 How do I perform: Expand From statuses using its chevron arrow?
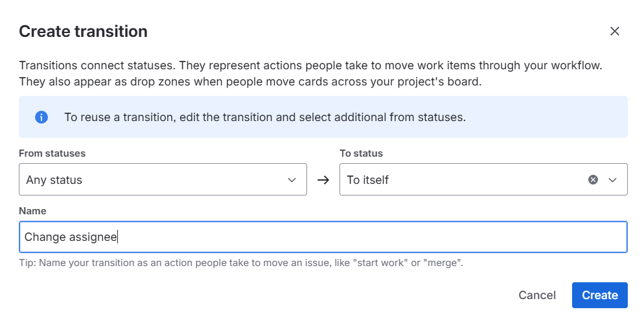[292, 180]
